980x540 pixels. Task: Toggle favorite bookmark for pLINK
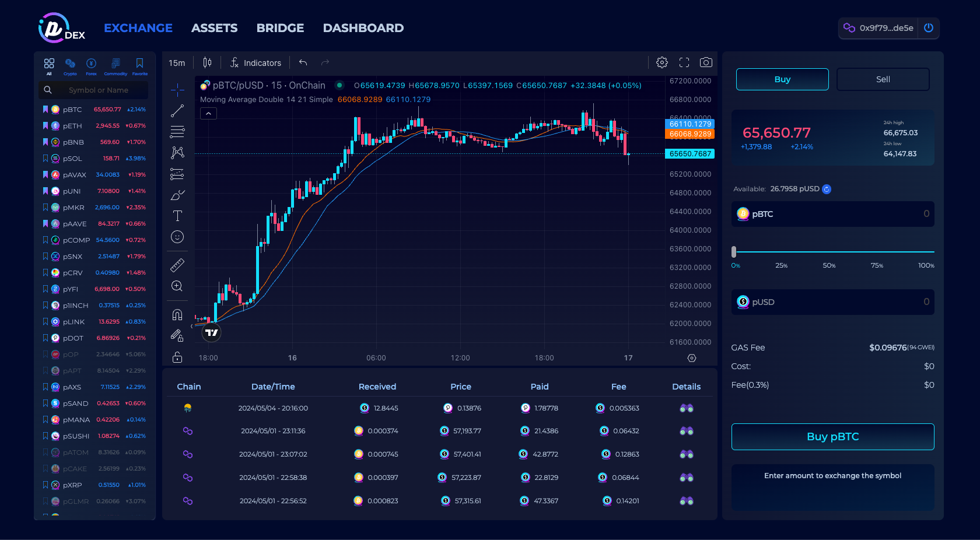[45, 322]
